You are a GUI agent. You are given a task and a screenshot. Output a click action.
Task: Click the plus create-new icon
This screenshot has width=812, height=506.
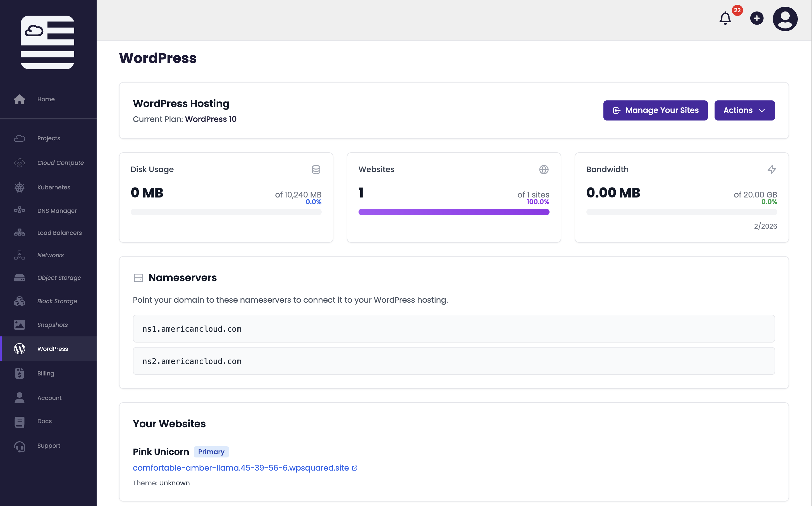coord(756,18)
